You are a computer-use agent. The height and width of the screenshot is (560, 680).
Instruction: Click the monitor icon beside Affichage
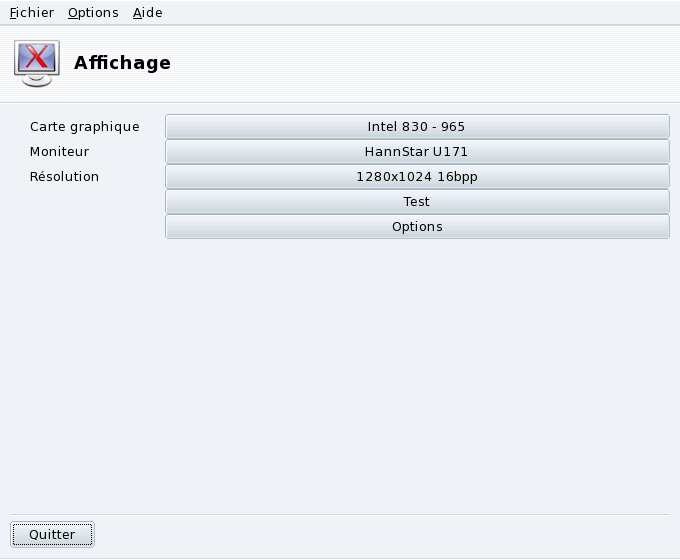click(36, 63)
